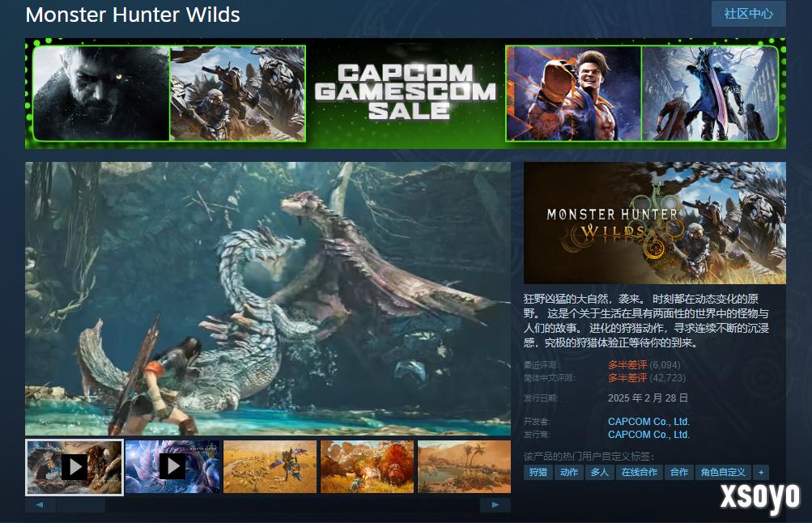
Task: Click the thumbnail strip scrollbar handle
Action: (x=81, y=505)
